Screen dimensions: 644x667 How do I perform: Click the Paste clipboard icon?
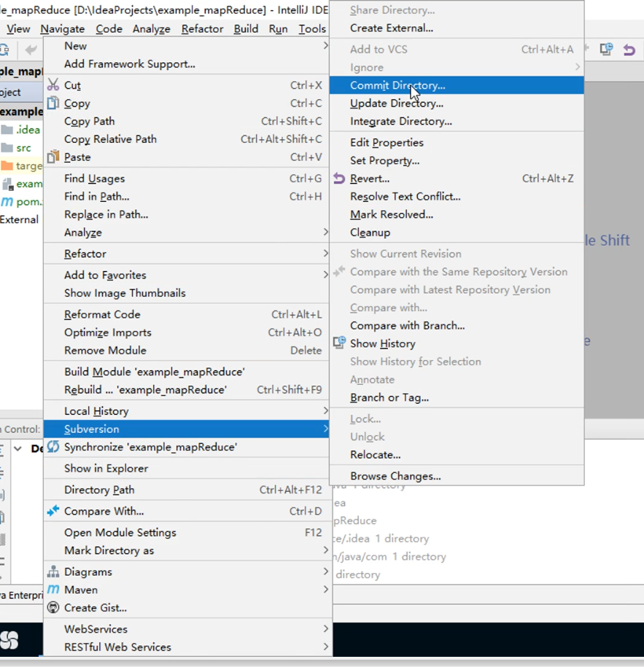[x=53, y=157]
